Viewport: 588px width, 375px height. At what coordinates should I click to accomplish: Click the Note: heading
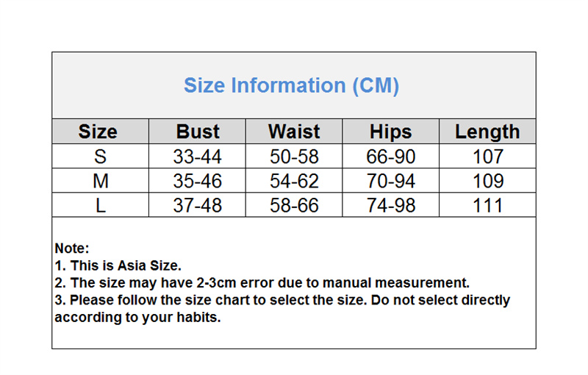tap(72, 249)
